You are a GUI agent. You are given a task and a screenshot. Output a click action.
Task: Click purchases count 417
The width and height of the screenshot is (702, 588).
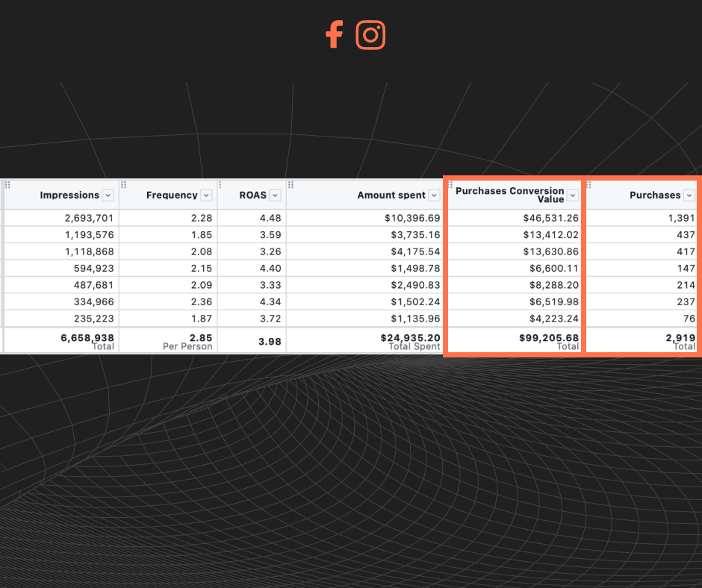[x=686, y=251]
